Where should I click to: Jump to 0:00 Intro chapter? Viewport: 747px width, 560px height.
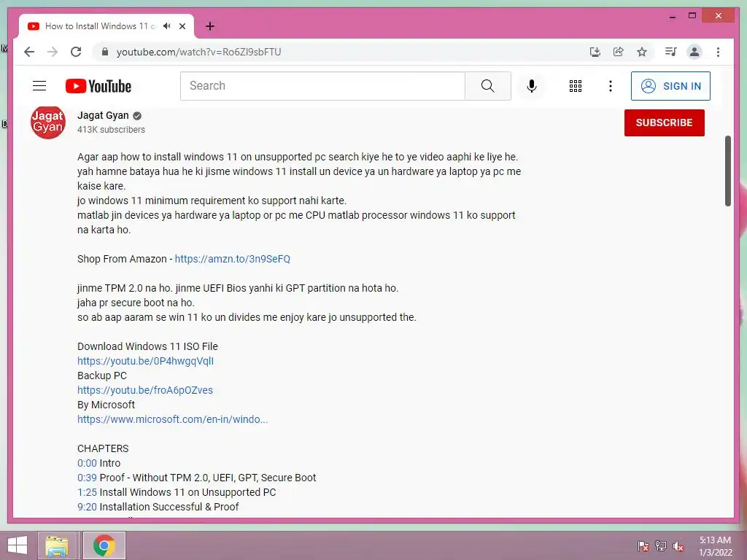pyautogui.click(x=87, y=463)
